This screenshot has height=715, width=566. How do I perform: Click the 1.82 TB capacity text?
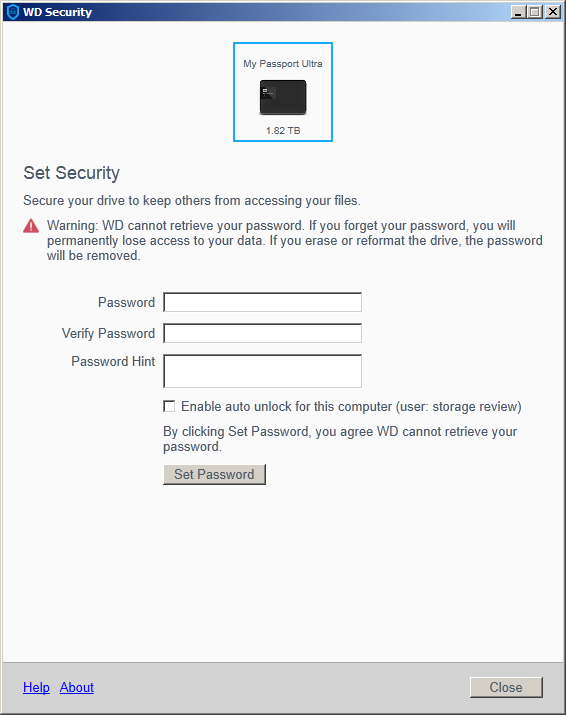pos(283,131)
